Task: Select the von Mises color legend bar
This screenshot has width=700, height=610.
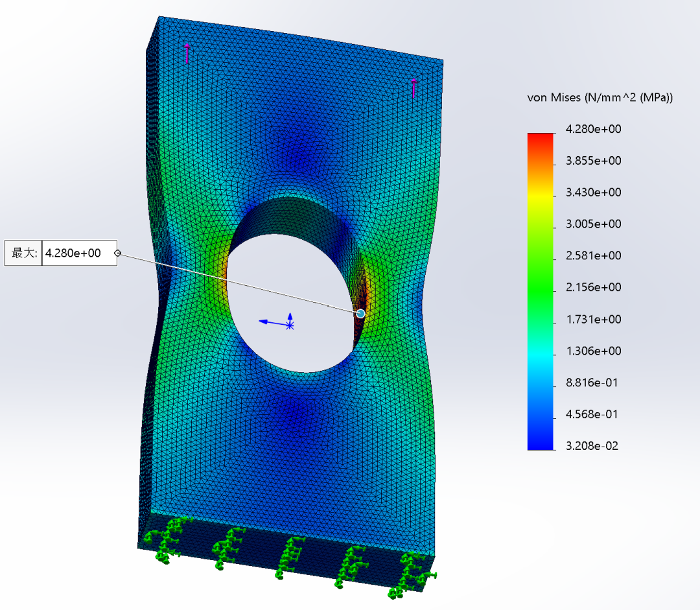Action: point(540,292)
